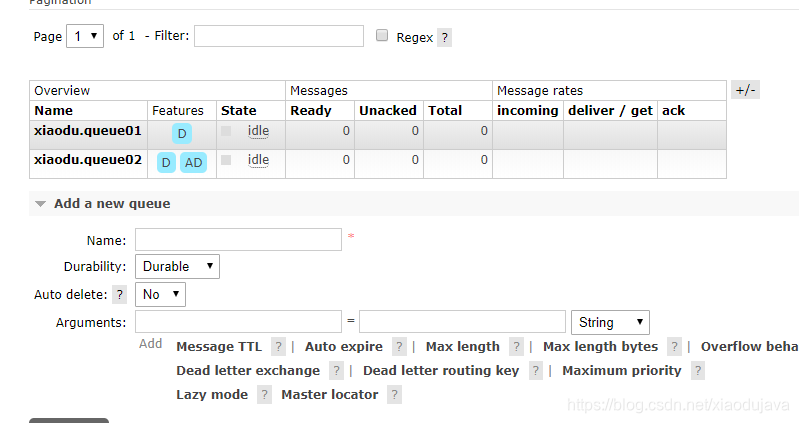Open help for Regex filter

click(x=444, y=37)
